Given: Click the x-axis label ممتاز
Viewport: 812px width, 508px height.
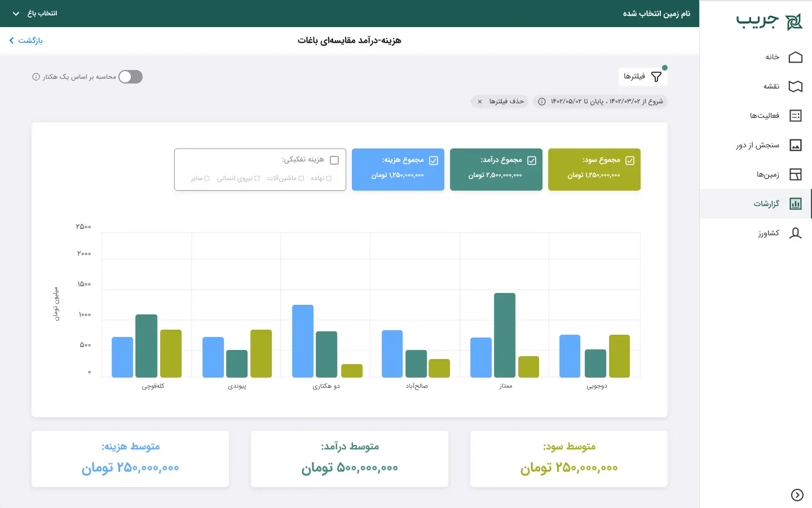Looking at the screenshot, I should click(x=506, y=386).
